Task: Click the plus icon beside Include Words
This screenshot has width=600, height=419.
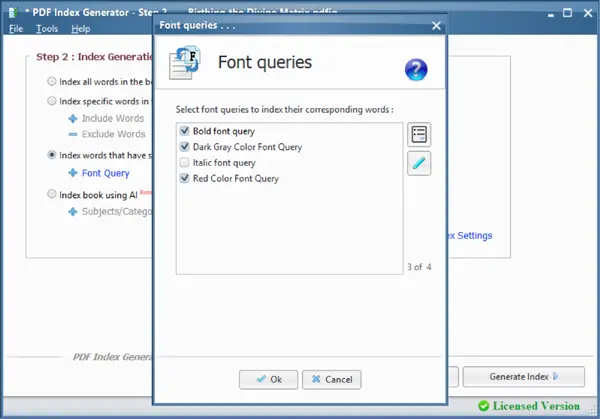Action: 73,119
